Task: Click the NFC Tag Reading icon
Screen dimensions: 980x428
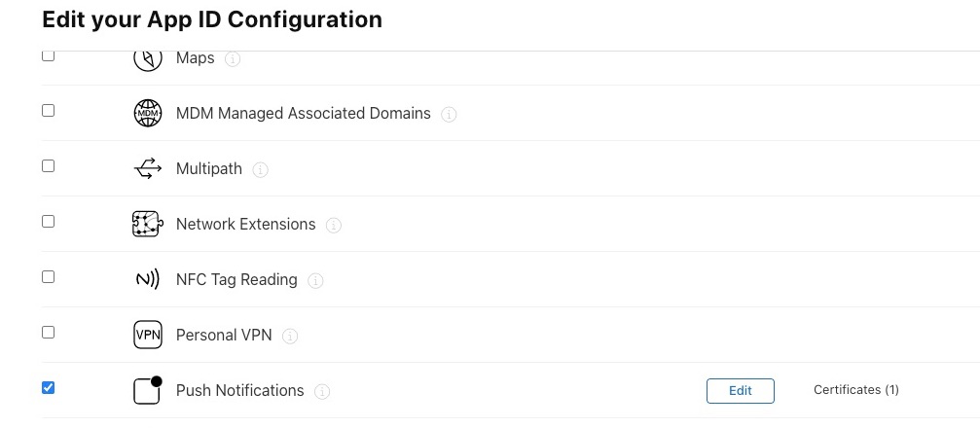Action: 146,280
